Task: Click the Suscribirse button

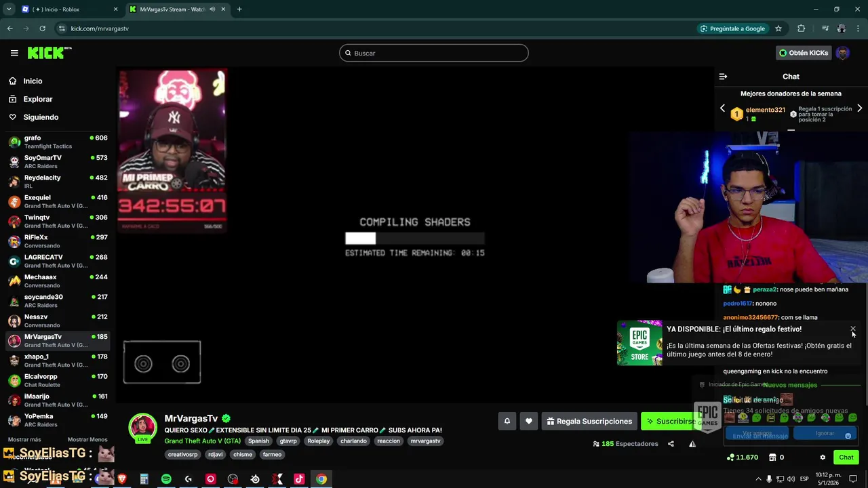Action: coord(671,421)
